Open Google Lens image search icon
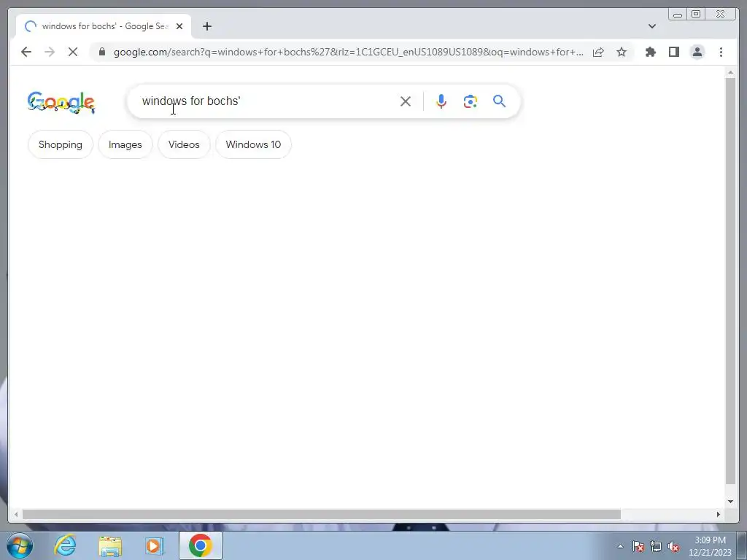Viewport: 747px width, 560px height. click(x=471, y=101)
